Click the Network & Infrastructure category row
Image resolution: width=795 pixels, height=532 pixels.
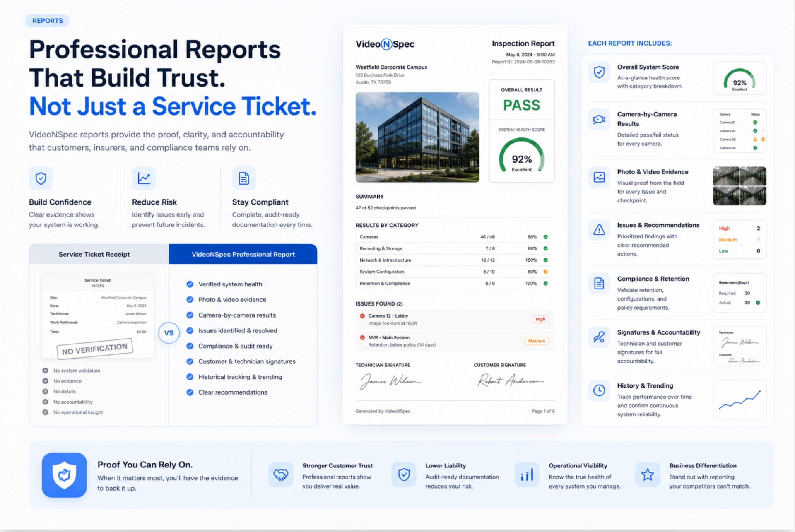pyautogui.click(x=455, y=260)
